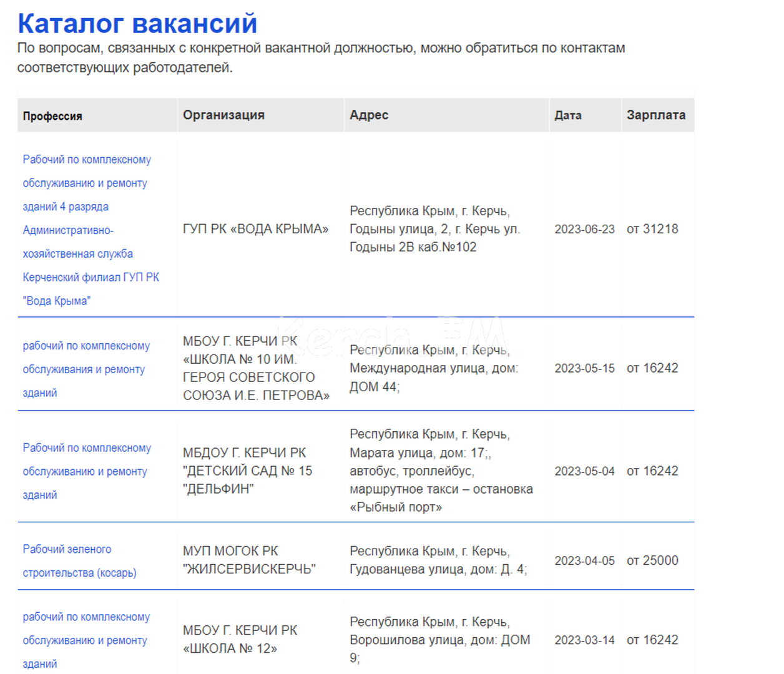Click the Каталог вакансий heading
The height and width of the screenshot is (674, 784).
tap(137, 23)
